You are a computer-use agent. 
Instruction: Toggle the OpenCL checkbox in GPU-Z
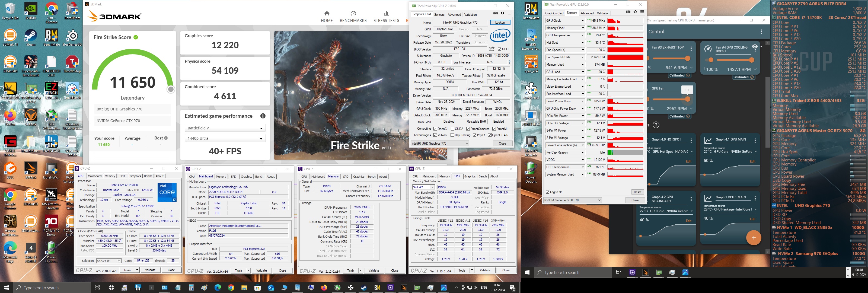click(435, 129)
